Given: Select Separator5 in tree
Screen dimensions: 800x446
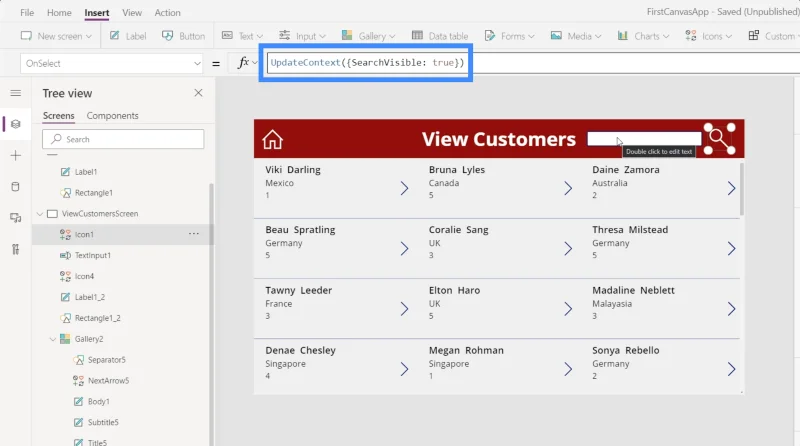Looking at the screenshot, I should (x=106, y=360).
